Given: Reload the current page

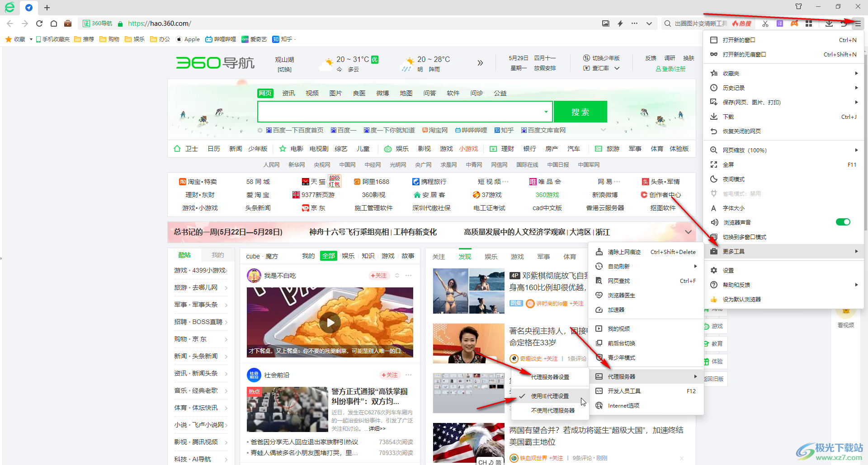Looking at the screenshot, I should 39,23.
